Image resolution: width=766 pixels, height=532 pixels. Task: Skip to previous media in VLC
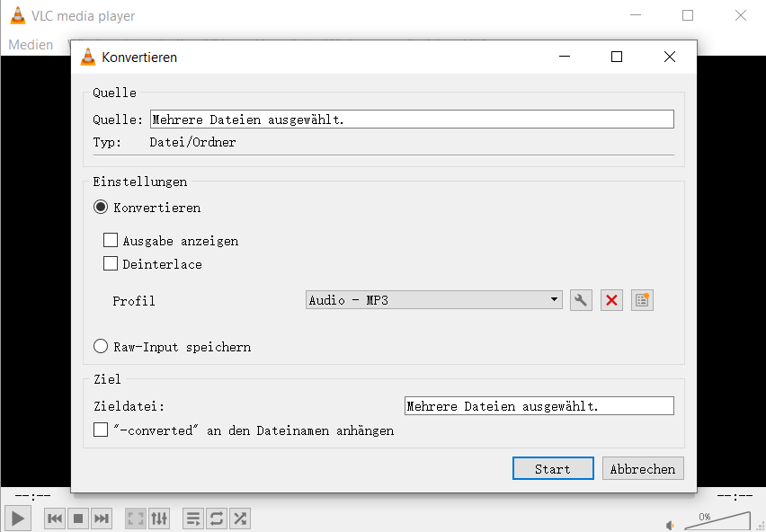click(55, 519)
